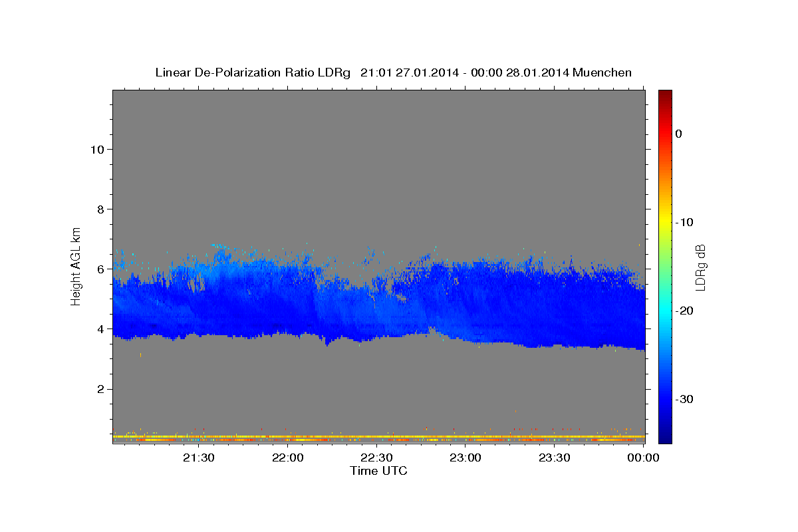
Task: Click the colorbar value 0
Action: (x=678, y=134)
